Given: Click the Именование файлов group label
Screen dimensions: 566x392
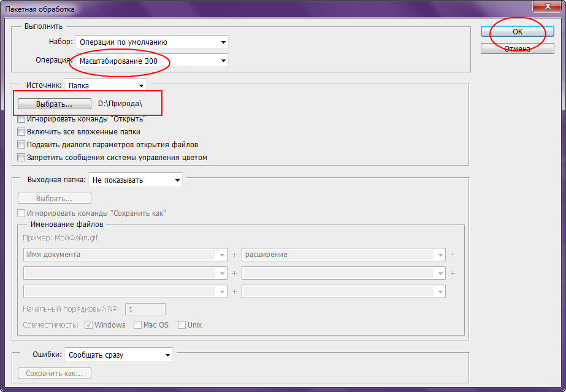Looking at the screenshot, I should [x=67, y=225].
